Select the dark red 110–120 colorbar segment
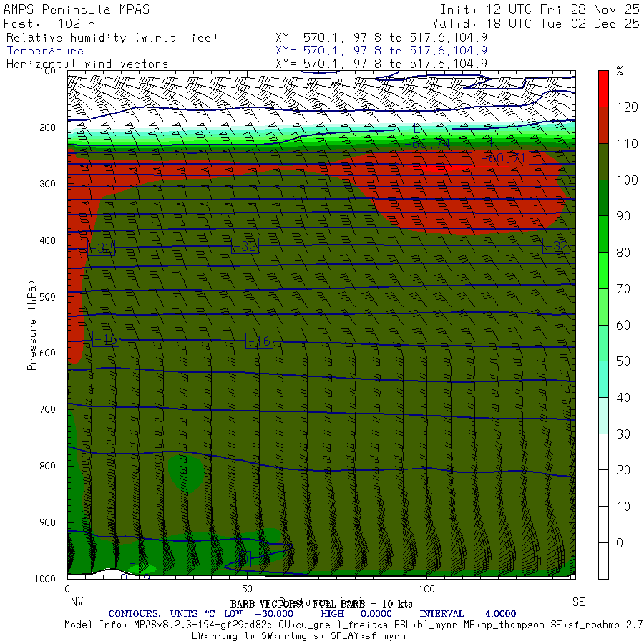Viewport: 644px width, 644px height. [x=603, y=125]
